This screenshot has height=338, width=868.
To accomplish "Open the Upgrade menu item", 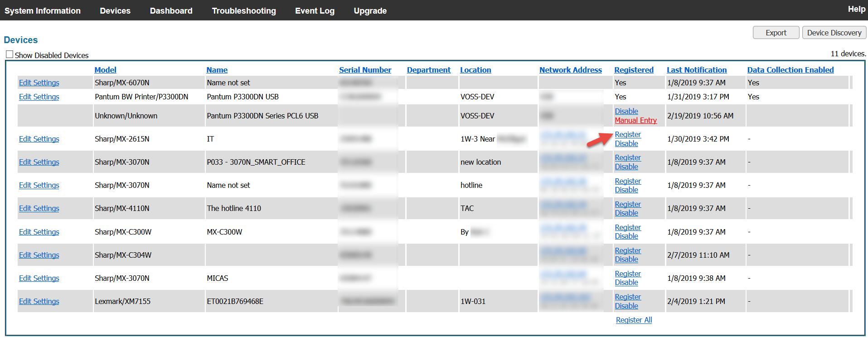I will [x=370, y=11].
